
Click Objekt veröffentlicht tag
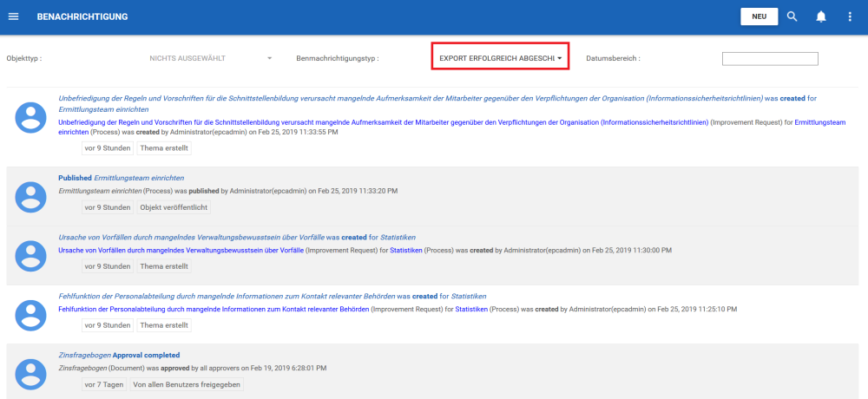[x=174, y=207]
